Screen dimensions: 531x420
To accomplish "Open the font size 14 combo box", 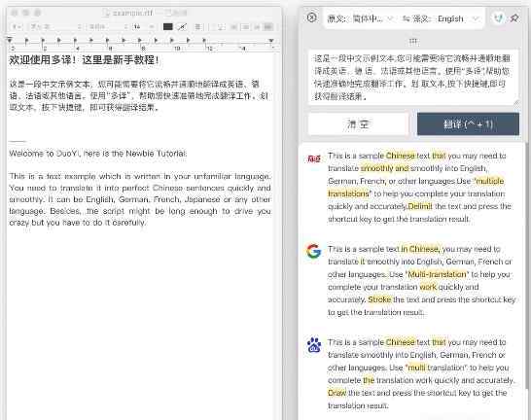I will coord(143,27).
